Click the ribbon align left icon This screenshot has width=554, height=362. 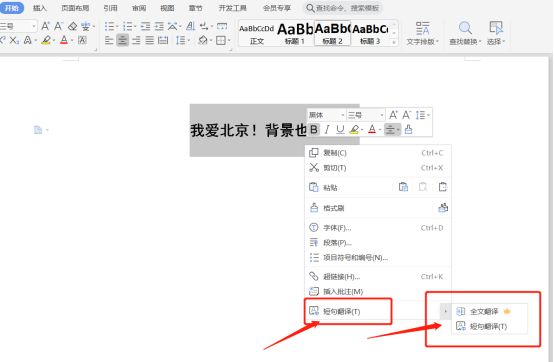coord(109,41)
